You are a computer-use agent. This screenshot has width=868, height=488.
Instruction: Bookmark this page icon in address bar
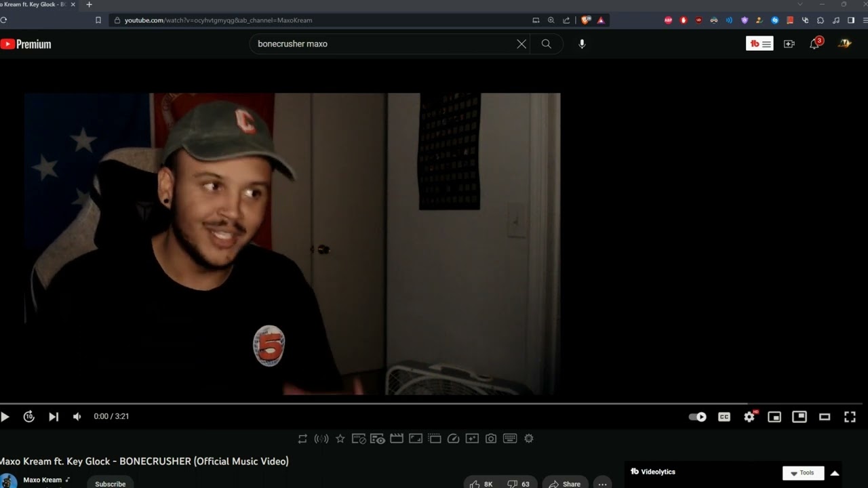[x=98, y=20]
